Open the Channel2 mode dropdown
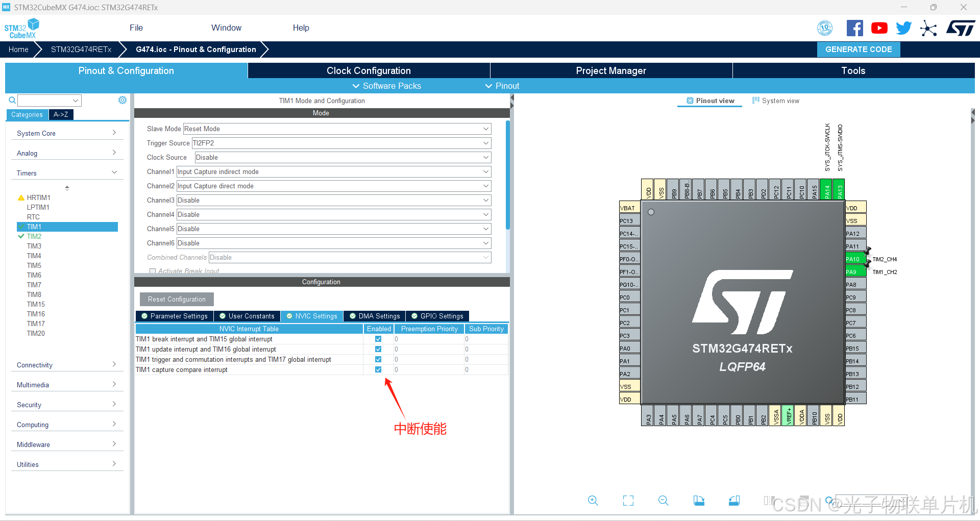This screenshot has width=980, height=521. [x=334, y=186]
